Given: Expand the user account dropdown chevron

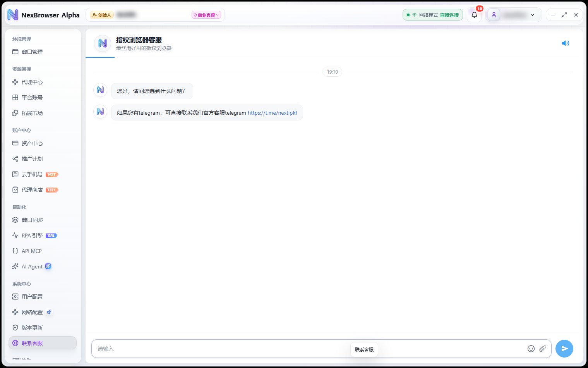Looking at the screenshot, I should [533, 15].
